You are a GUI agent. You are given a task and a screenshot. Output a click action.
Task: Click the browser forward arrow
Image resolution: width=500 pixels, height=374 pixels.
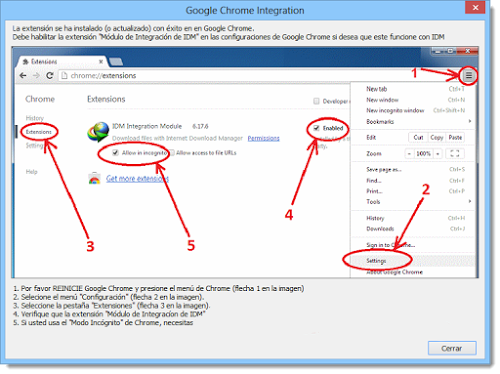(x=36, y=75)
